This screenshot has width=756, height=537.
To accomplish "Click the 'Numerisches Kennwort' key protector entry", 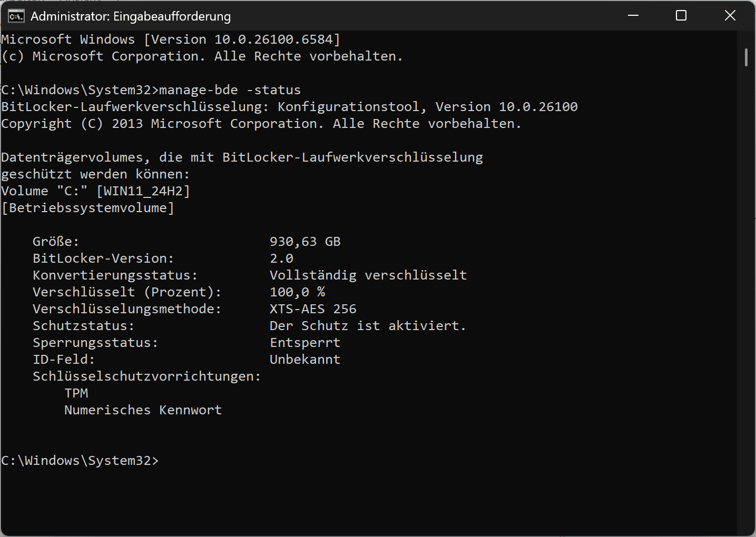I will (x=143, y=410).
